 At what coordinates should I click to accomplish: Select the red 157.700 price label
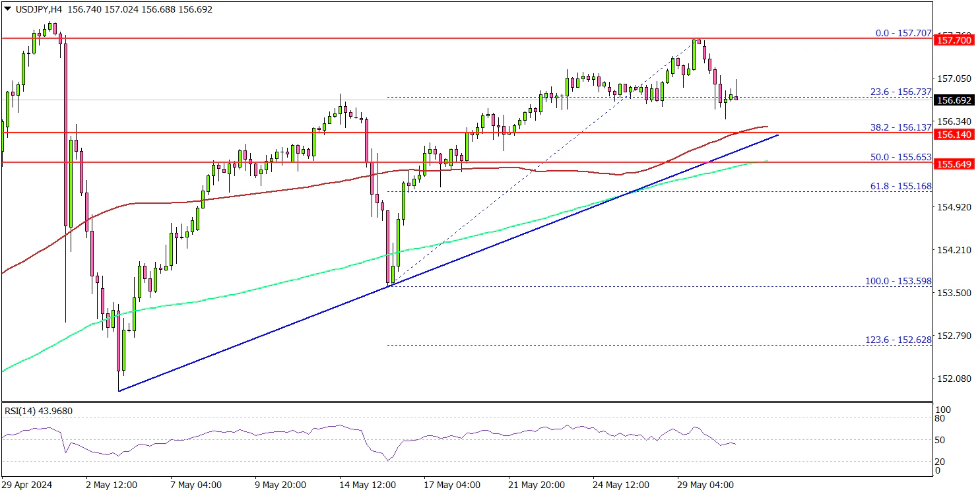coord(955,40)
